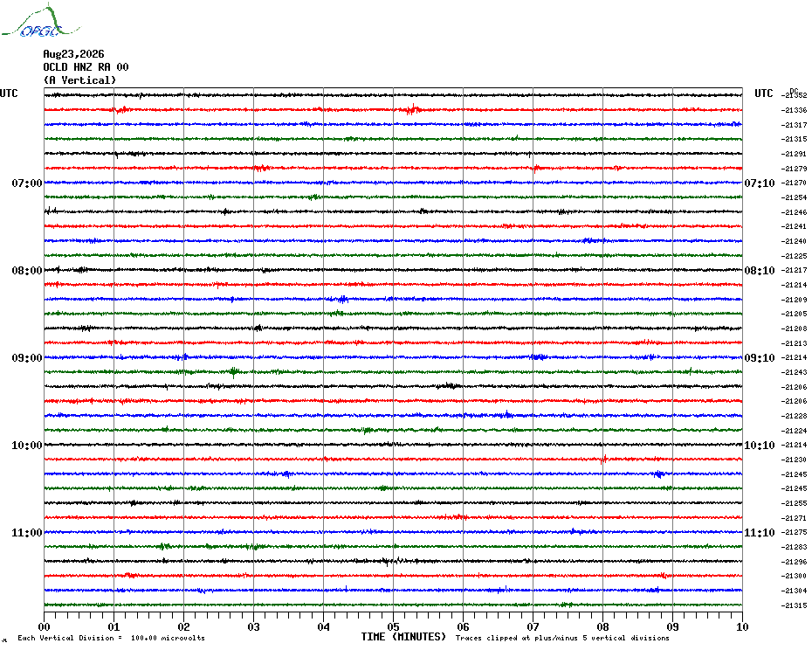Click the 01 minute tick label

pos(114,626)
